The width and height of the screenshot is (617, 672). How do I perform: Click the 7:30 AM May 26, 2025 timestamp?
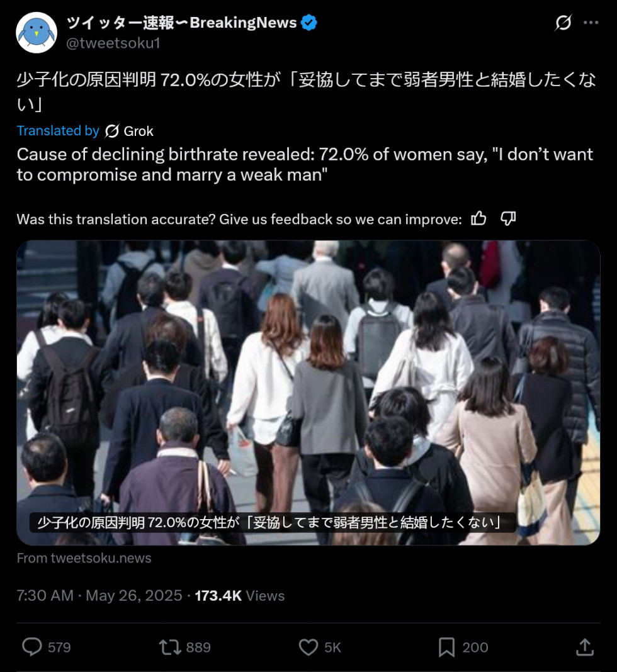(x=99, y=596)
